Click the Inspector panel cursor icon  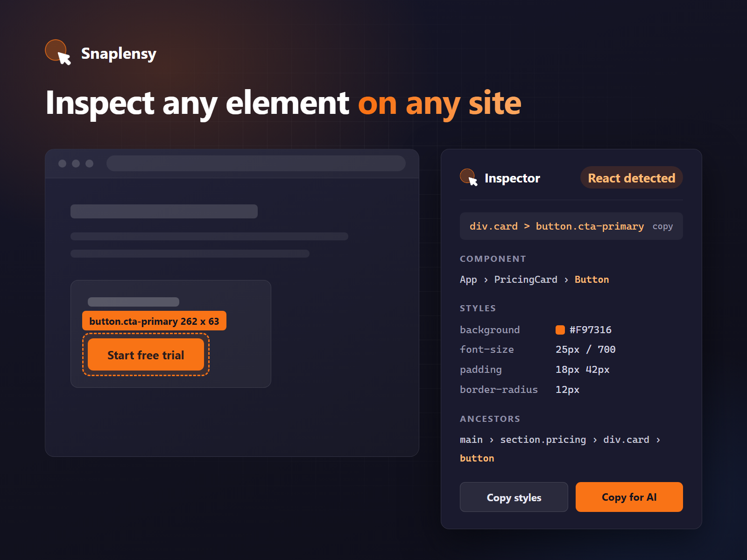pos(469,177)
